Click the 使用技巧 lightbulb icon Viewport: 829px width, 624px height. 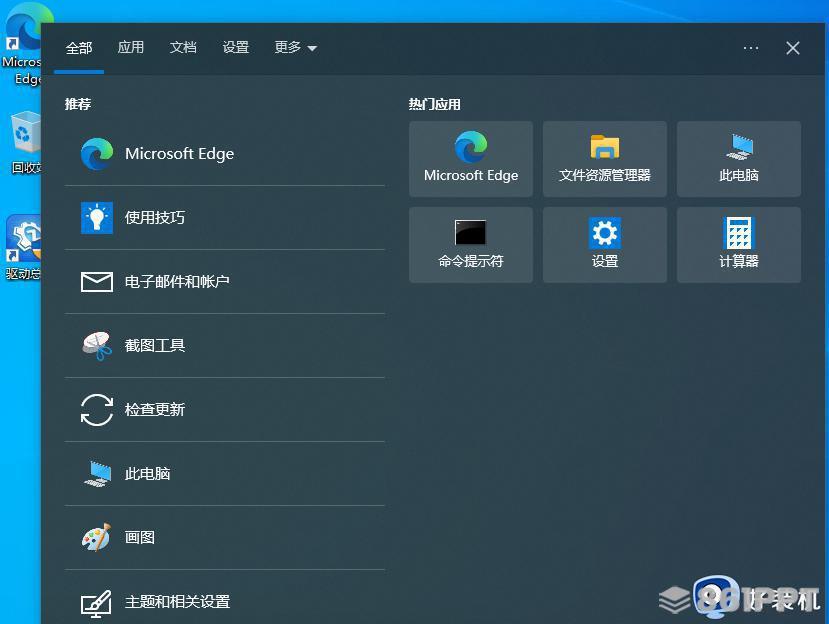(x=97, y=217)
